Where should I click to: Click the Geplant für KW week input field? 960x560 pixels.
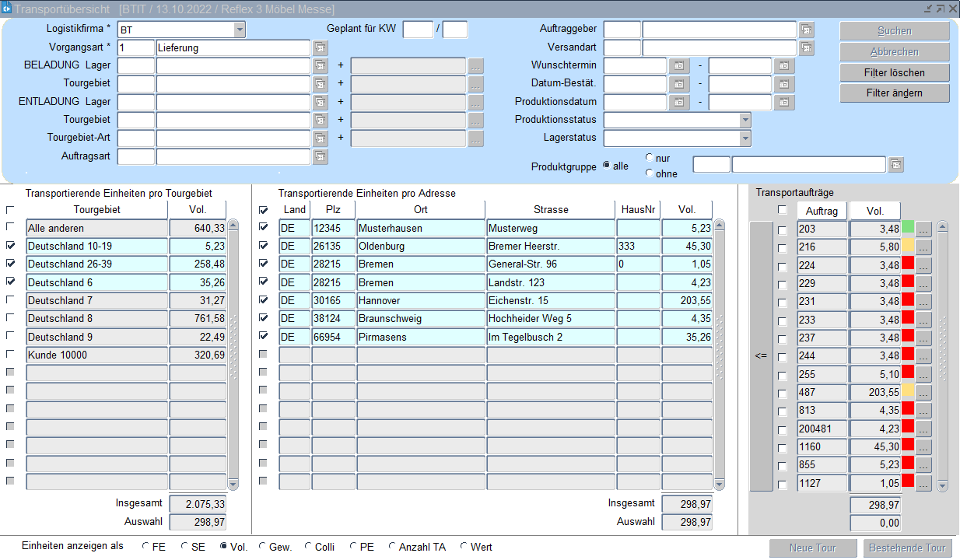[x=418, y=30]
